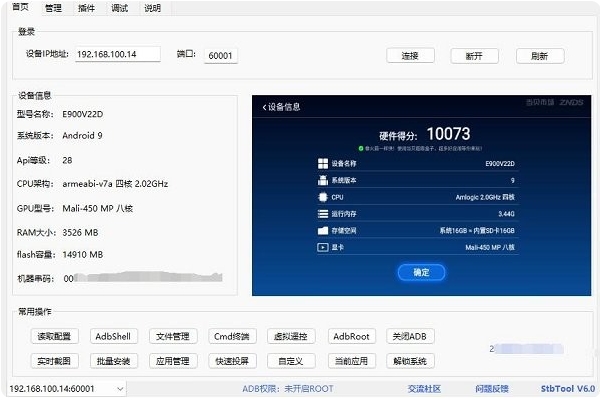Click the 连接 button
Viewport: 600px width, 400px height.
(x=410, y=55)
